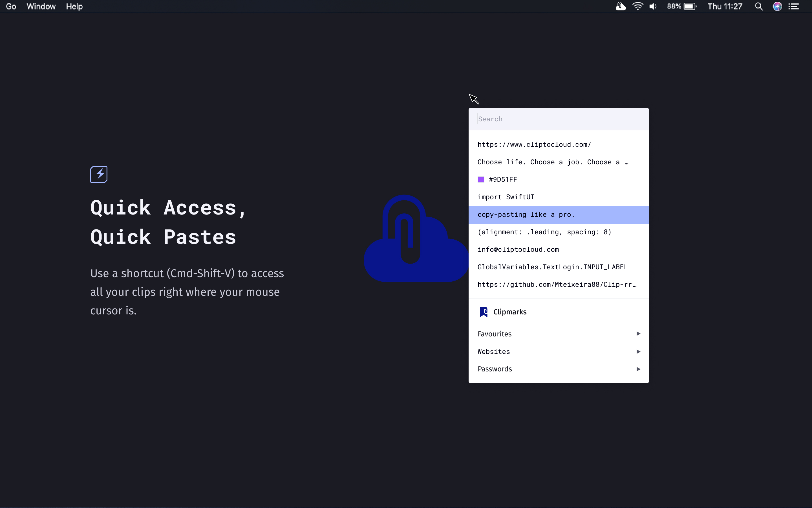Paste the cliptocloud.com URL clip
812x508 pixels.
coord(559,144)
